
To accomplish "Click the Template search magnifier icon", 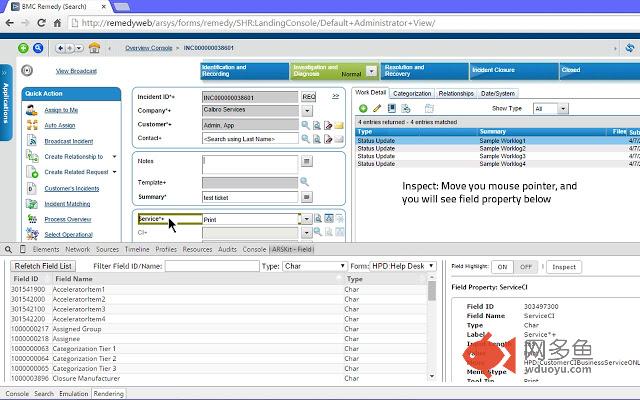I will tap(304, 182).
